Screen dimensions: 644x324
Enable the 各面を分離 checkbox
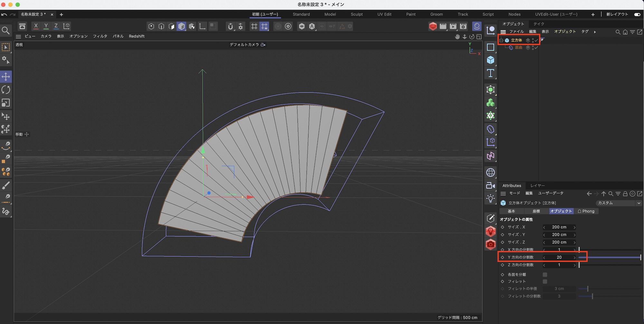545,274
